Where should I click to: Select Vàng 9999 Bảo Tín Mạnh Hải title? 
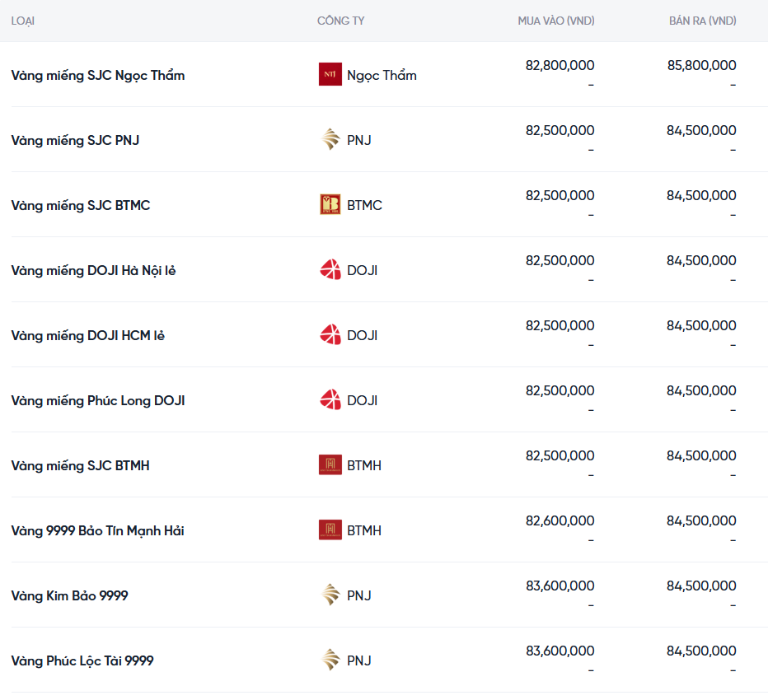pyautogui.click(x=97, y=531)
